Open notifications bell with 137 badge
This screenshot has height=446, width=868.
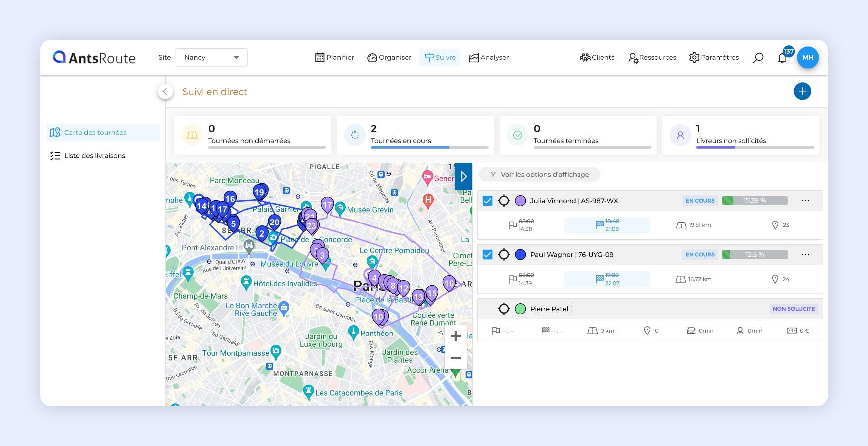[x=783, y=58]
